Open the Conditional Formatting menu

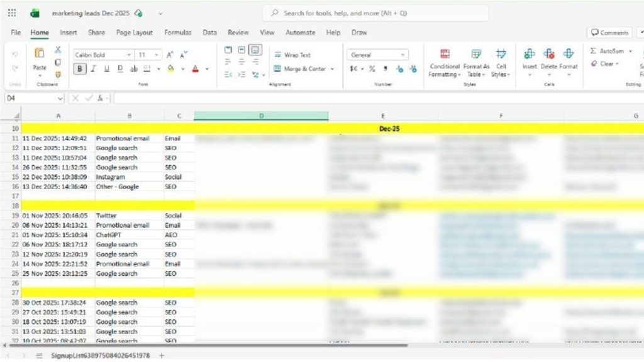pyautogui.click(x=445, y=63)
